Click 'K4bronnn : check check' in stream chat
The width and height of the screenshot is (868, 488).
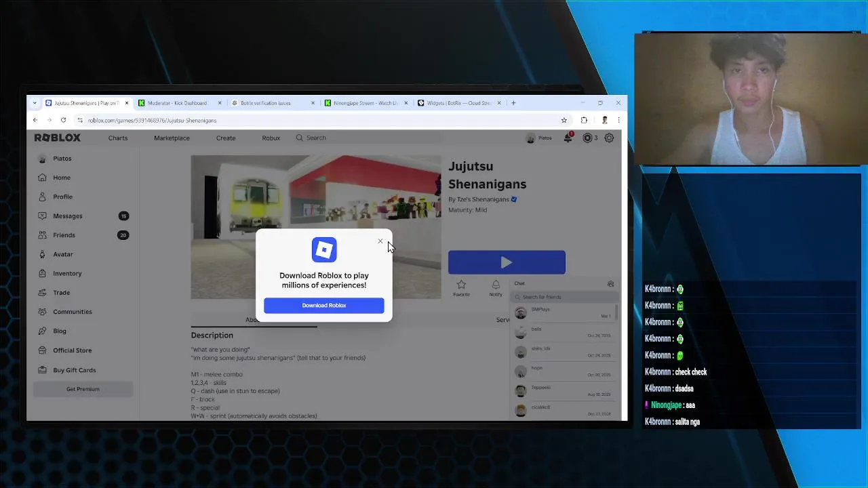click(x=676, y=372)
